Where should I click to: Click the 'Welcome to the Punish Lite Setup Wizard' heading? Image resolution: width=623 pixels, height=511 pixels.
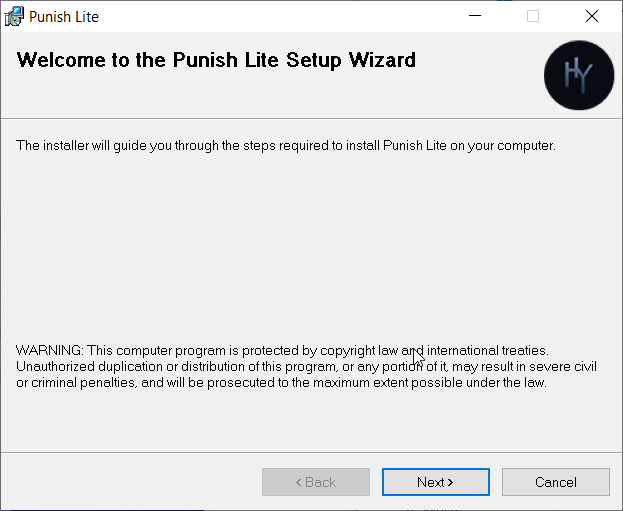point(216,60)
